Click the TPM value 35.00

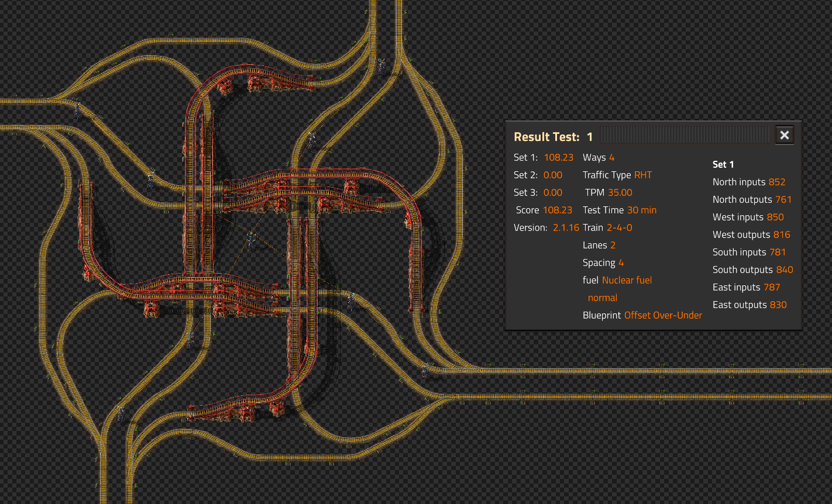(620, 192)
